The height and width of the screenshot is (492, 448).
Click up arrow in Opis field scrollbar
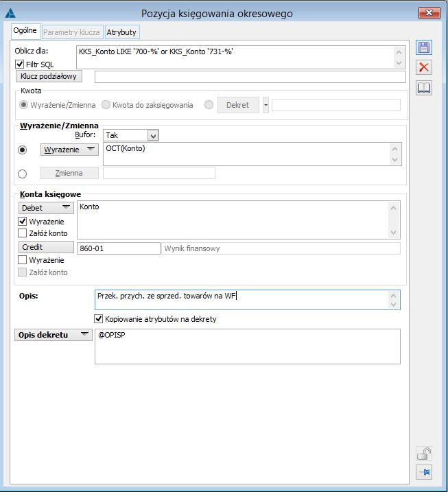[394, 296]
